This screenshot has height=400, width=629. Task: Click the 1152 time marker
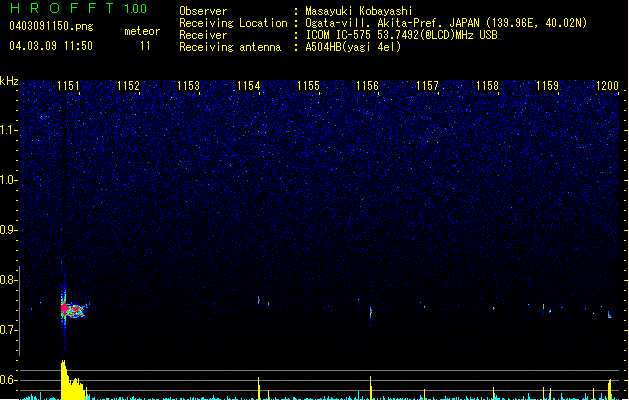[128, 86]
